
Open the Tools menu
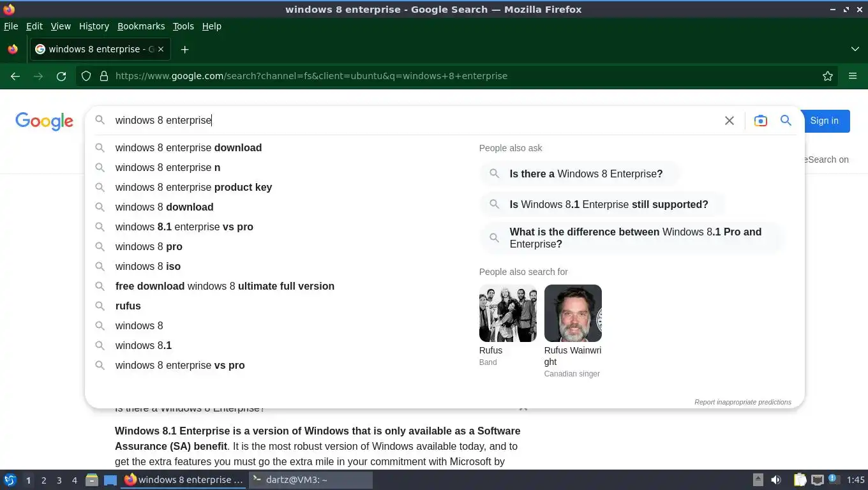183,26
